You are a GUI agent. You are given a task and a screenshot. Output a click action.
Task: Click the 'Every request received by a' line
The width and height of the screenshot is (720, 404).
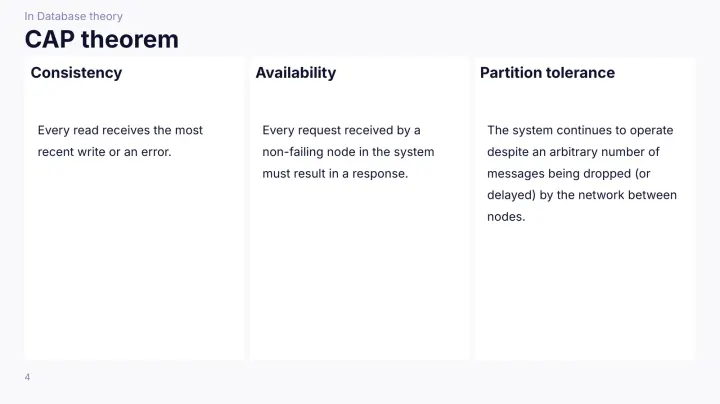[x=341, y=130]
